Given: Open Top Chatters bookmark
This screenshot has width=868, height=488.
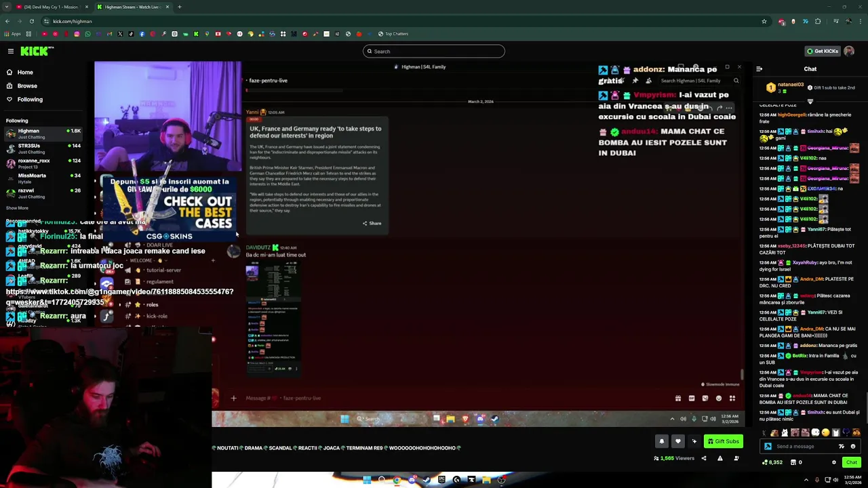Looking at the screenshot, I should [393, 34].
